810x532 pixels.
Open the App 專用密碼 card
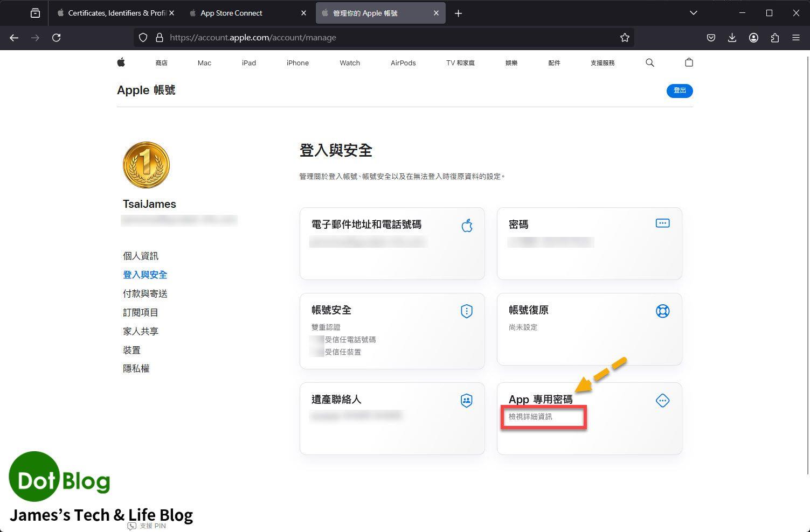589,418
